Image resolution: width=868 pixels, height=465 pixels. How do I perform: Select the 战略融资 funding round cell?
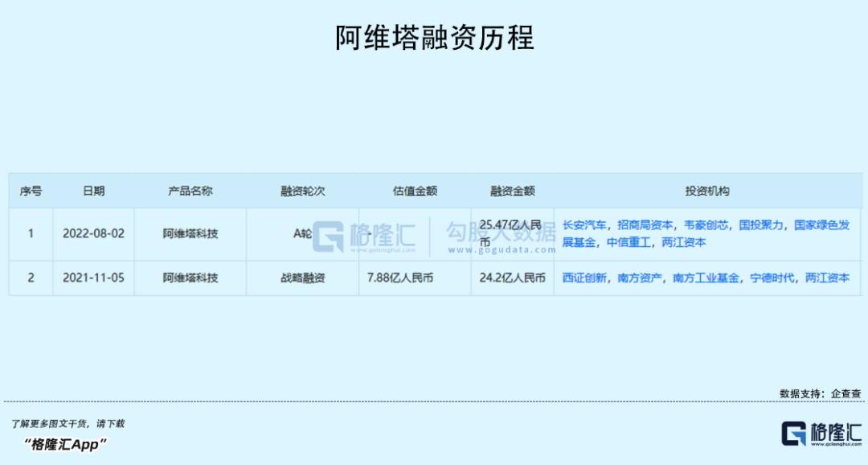point(303,278)
